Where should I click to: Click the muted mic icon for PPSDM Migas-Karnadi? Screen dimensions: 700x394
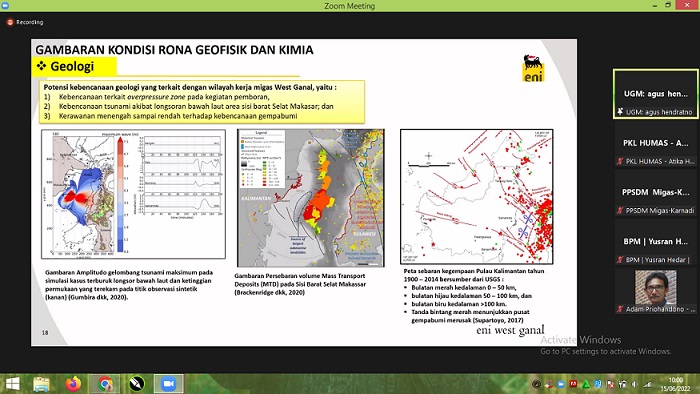pos(620,210)
